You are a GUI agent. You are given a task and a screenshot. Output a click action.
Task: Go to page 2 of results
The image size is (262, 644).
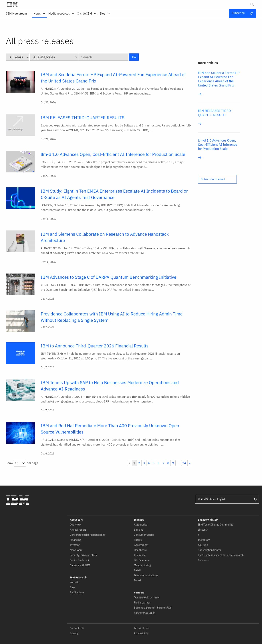[x=139, y=463]
